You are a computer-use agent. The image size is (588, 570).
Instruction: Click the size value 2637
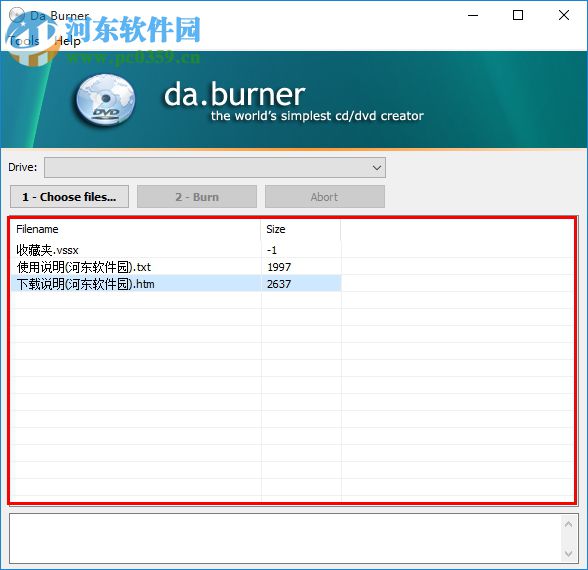[x=279, y=284]
